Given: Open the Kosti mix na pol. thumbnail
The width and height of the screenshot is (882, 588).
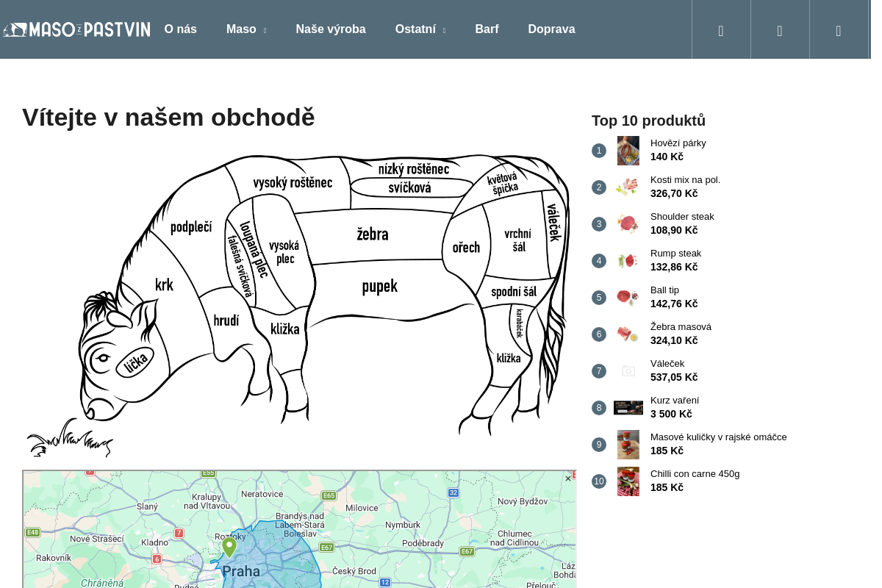Looking at the screenshot, I should click(628, 187).
